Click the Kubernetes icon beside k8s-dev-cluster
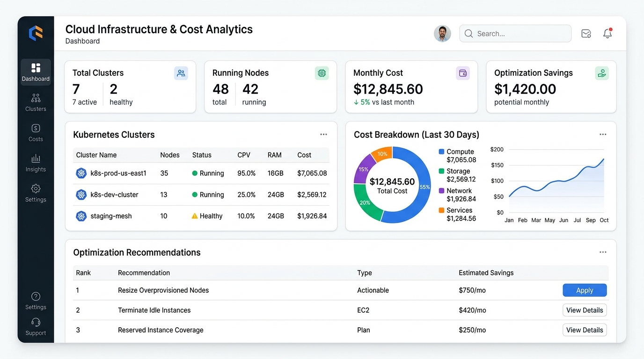 (81, 195)
